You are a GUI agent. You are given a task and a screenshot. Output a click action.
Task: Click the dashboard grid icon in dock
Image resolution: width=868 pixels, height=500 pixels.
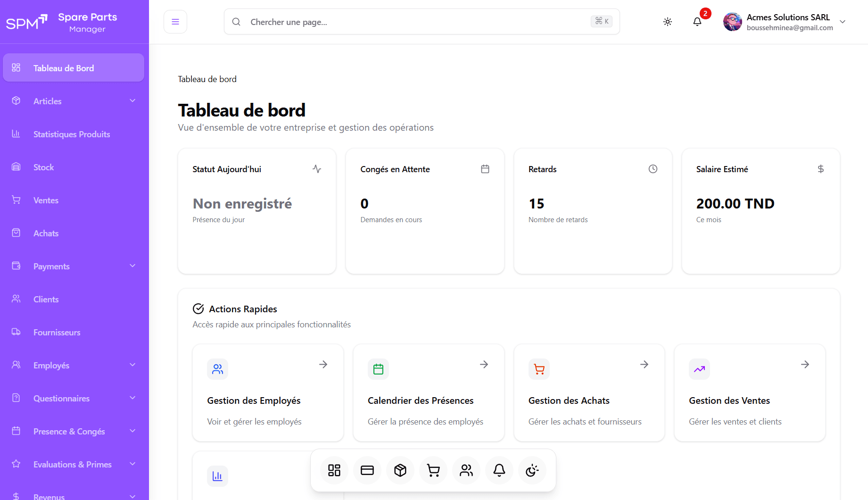334,470
